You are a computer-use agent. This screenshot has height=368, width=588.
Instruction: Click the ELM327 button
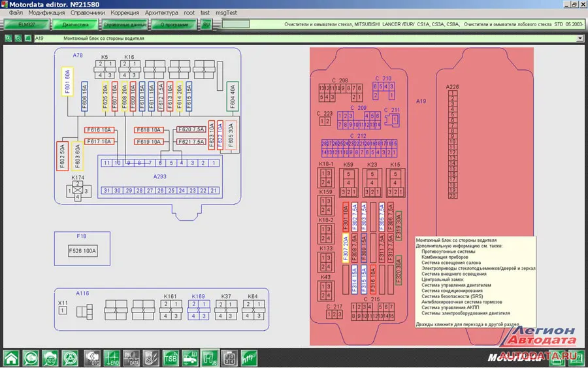coord(27,24)
